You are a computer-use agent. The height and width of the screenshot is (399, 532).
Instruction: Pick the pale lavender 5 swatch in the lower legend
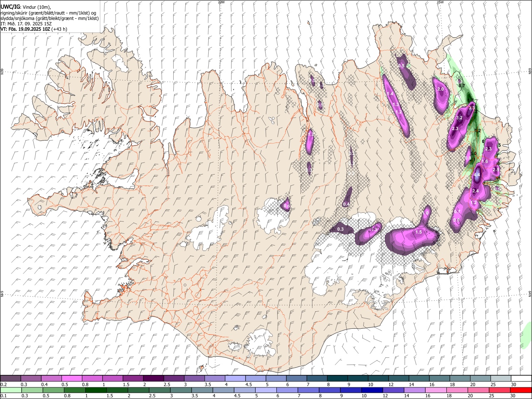tap(265, 390)
